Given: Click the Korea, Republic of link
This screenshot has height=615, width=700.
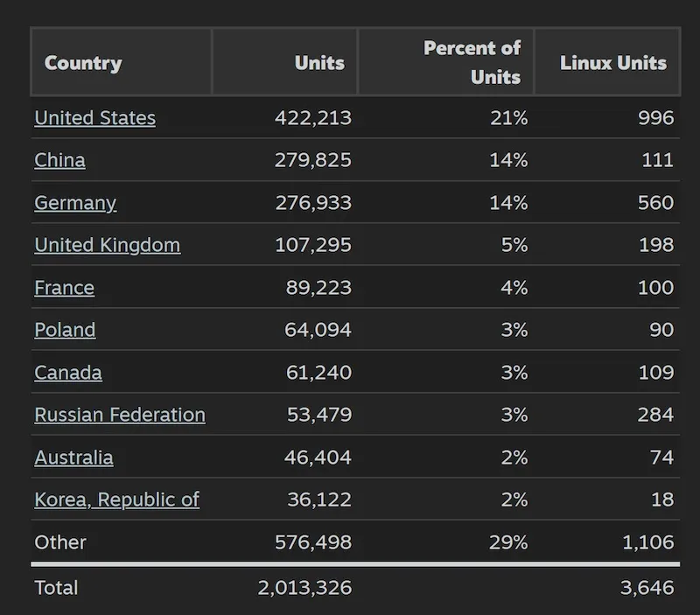Looking at the screenshot, I should (x=116, y=500).
